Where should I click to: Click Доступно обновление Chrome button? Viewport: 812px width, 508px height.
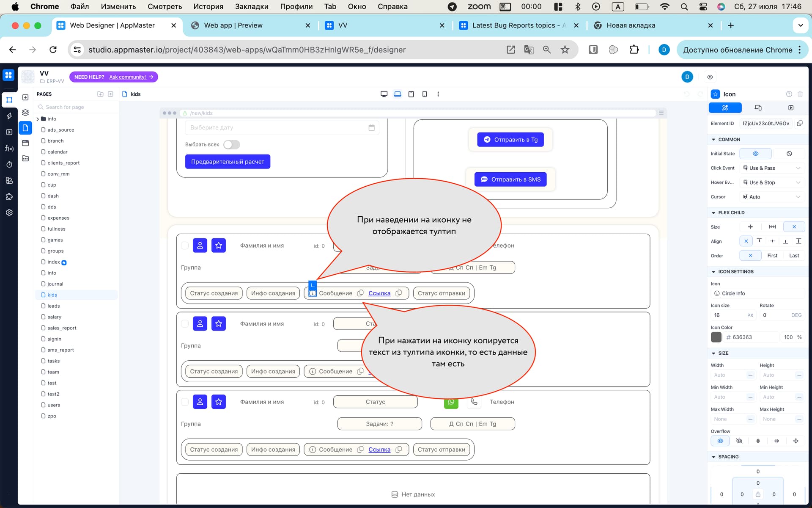click(x=742, y=50)
